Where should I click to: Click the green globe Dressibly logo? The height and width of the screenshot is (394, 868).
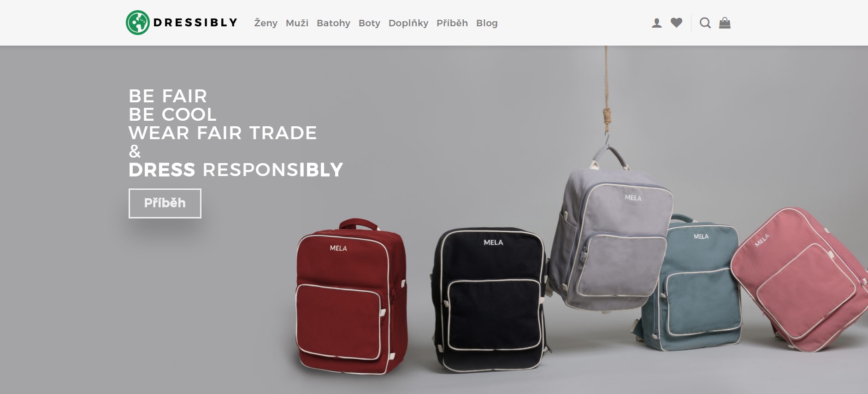pos(137,23)
